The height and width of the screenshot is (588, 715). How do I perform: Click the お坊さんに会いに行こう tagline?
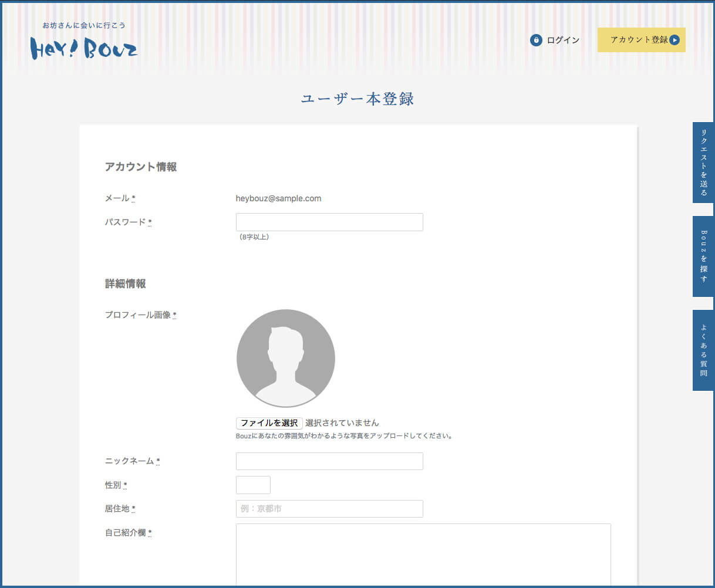click(84, 25)
